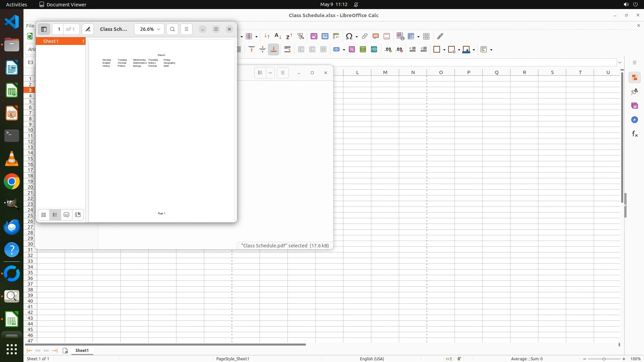Toggle side pane in Document Viewer
The width and height of the screenshot is (644, 362).
tap(44, 29)
